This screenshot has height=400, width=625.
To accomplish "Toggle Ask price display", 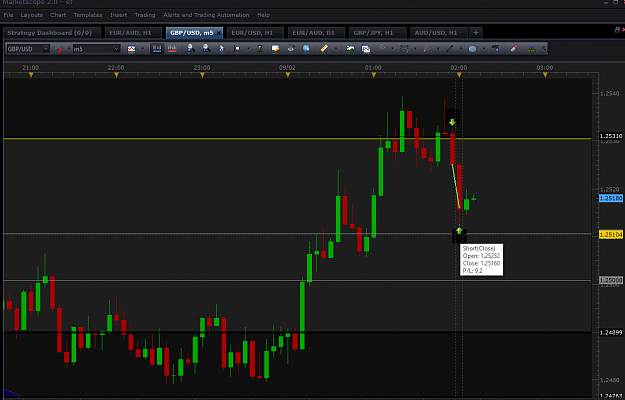I will [172, 49].
